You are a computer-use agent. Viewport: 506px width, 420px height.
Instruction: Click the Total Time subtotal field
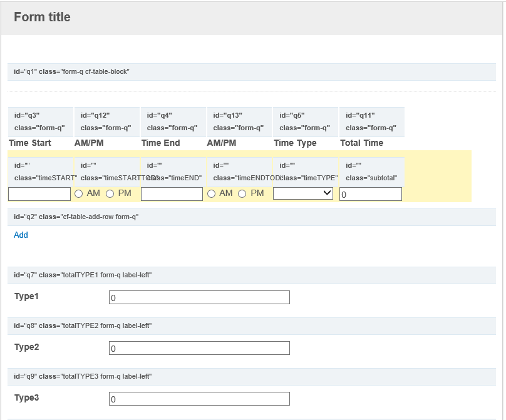click(x=370, y=195)
